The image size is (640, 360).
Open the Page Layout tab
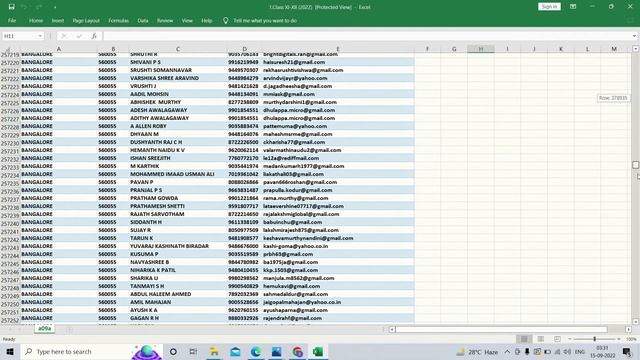86,20
